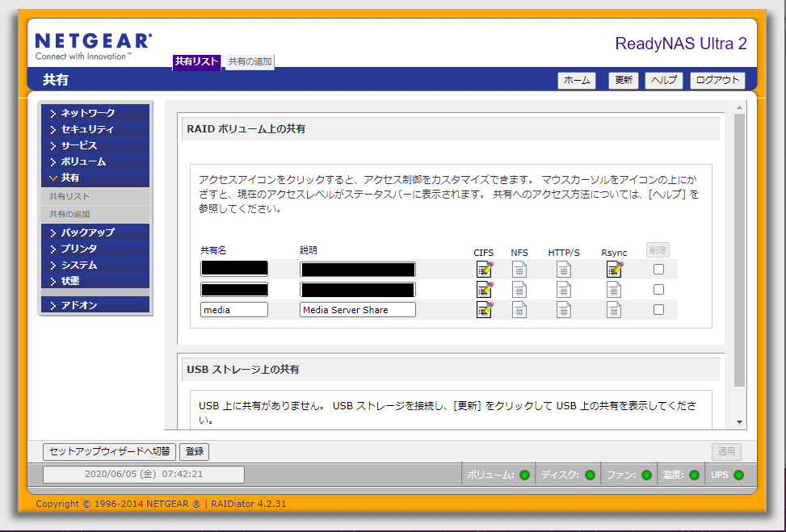Expand the セキュリティ menu section
The height and width of the screenshot is (532, 786).
tap(95, 128)
